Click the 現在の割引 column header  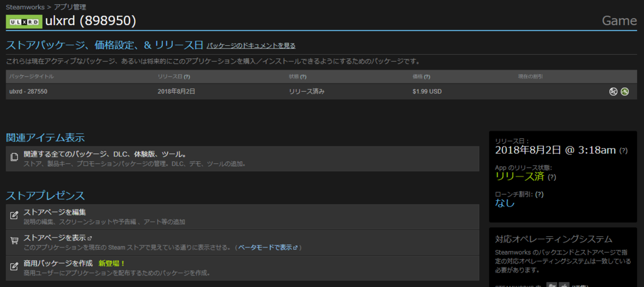click(531, 77)
